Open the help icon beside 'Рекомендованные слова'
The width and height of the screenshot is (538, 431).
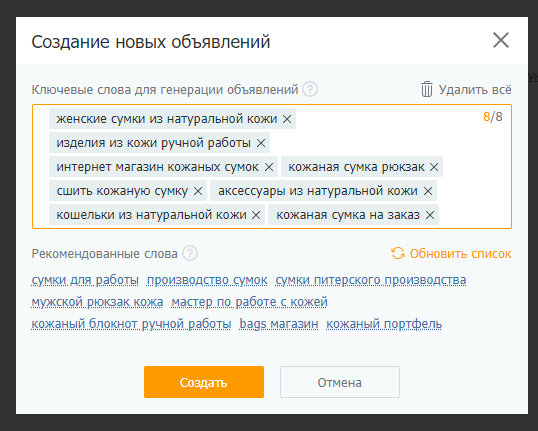tap(190, 254)
